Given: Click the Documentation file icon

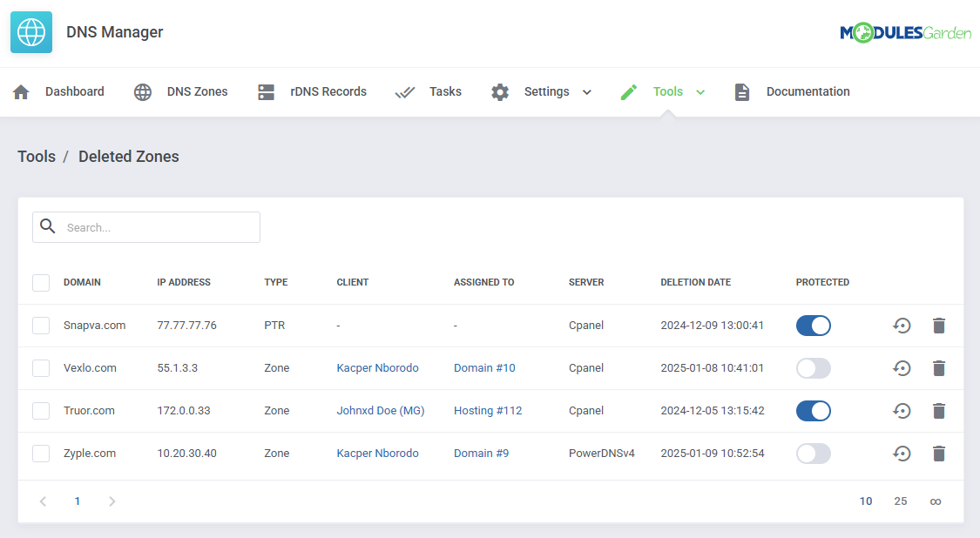Looking at the screenshot, I should [742, 92].
